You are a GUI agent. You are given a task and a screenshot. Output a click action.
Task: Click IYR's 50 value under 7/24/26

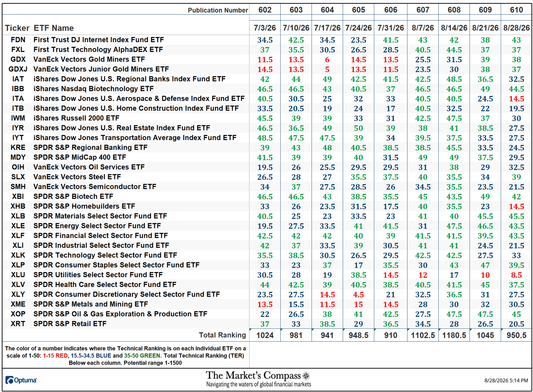point(358,128)
